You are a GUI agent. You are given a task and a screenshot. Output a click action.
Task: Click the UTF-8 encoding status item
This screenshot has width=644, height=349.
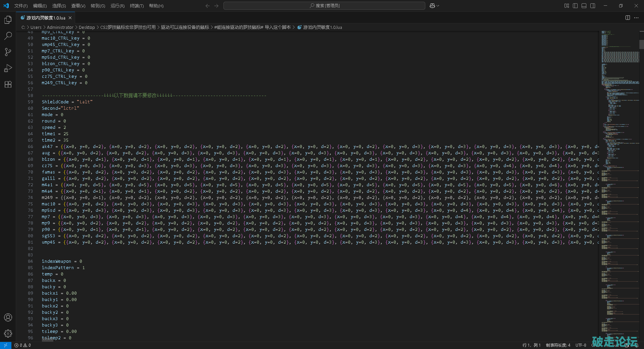pos(581,345)
